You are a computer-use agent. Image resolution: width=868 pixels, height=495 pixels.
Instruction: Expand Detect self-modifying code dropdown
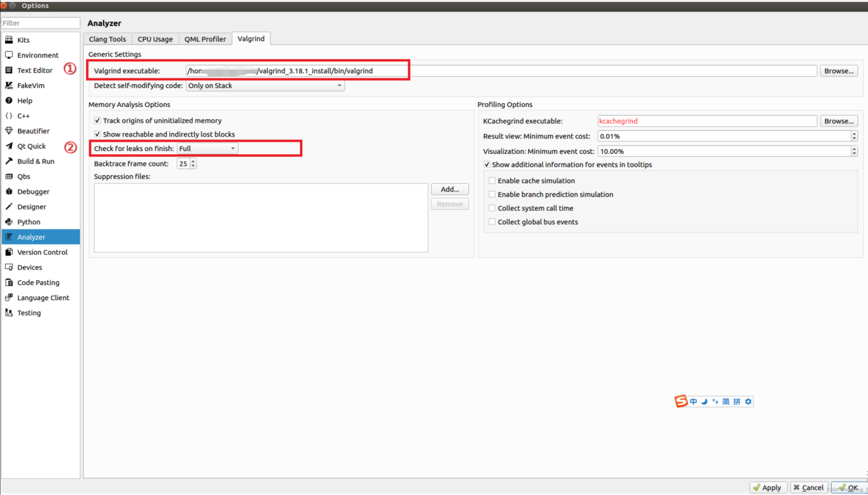tap(265, 86)
